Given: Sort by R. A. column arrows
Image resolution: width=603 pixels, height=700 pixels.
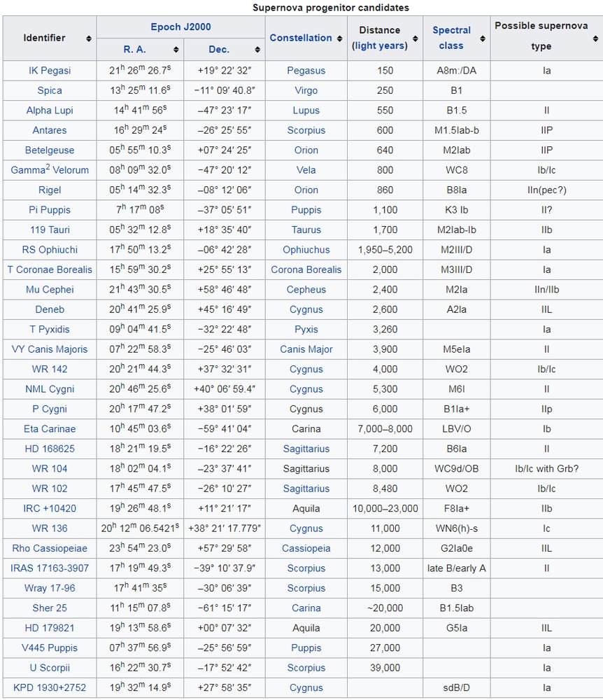Looking at the screenshot, I should pyautogui.click(x=175, y=50).
